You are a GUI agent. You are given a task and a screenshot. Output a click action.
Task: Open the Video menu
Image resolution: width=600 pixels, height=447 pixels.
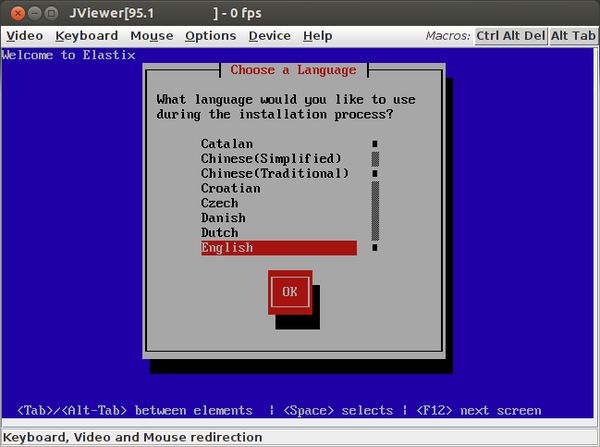[25, 36]
